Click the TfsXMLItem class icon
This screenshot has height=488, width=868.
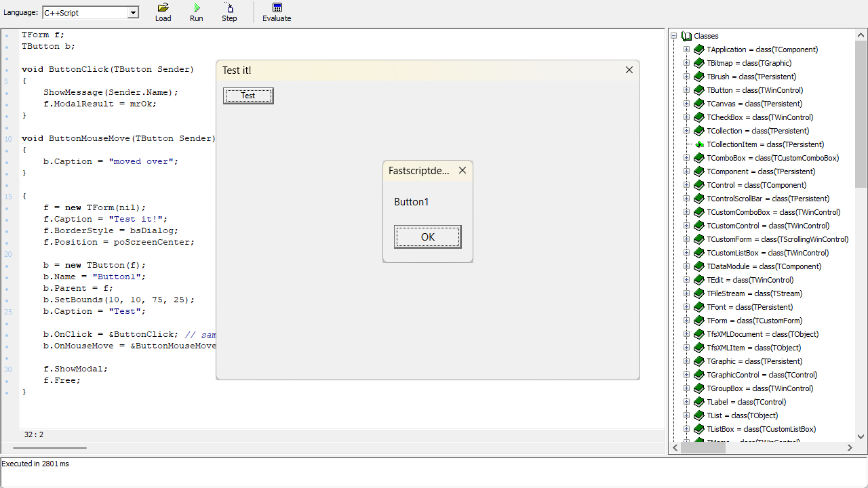pyautogui.click(x=699, y=348)
